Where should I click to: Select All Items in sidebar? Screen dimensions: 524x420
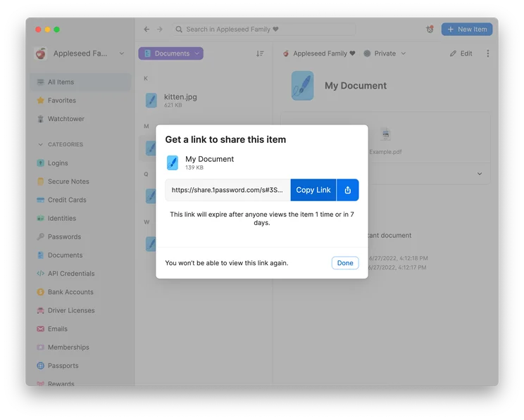click(x=80, y=82)
